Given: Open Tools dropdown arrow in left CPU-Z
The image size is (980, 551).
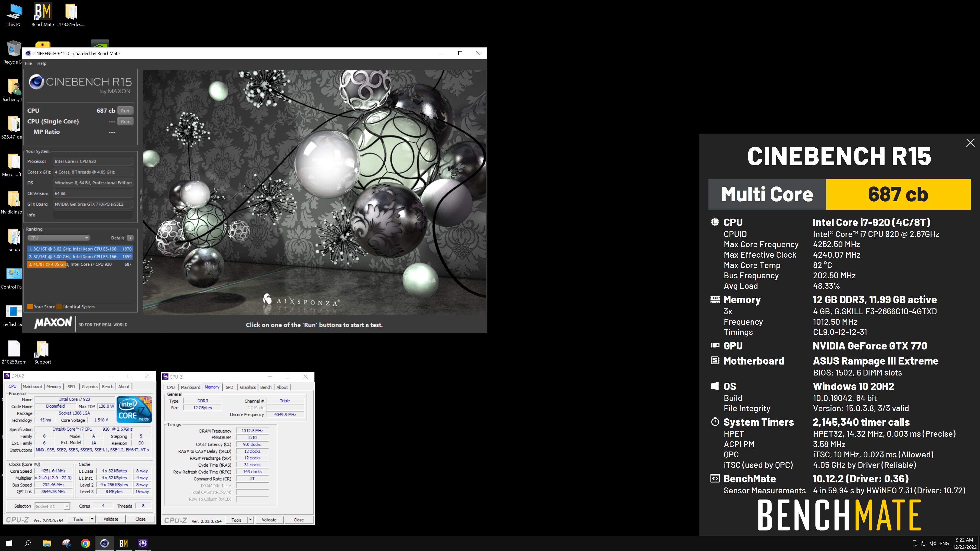Looking at the screenshot, I should point(92,519).
